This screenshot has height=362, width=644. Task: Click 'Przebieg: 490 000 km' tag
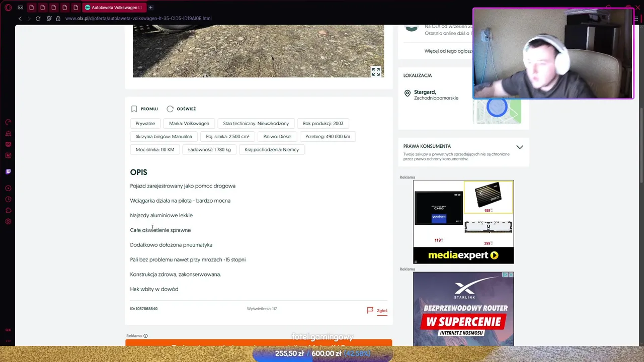tap(328, 136)
